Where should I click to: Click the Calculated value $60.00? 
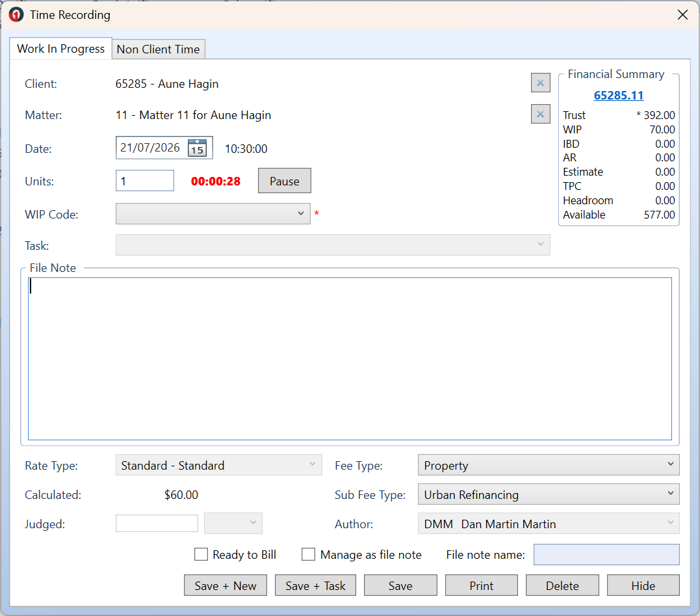click(181, 494)
